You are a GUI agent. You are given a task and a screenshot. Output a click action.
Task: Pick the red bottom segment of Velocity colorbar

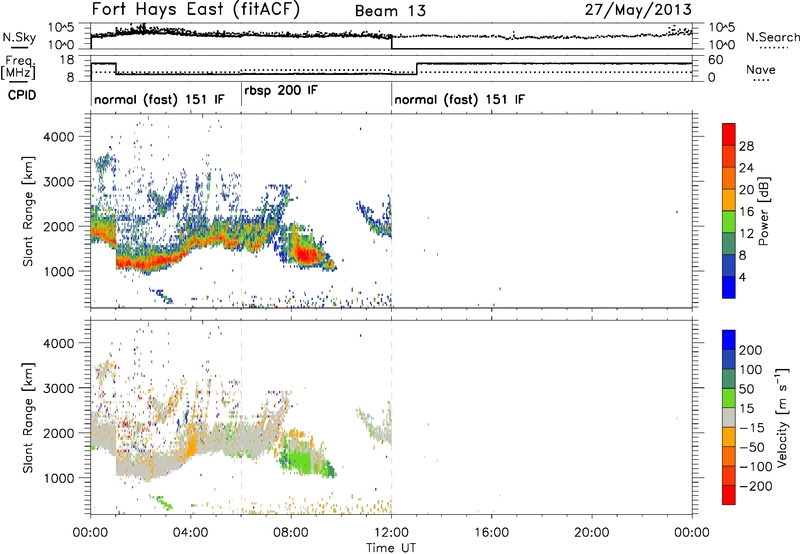click(729, 494)
